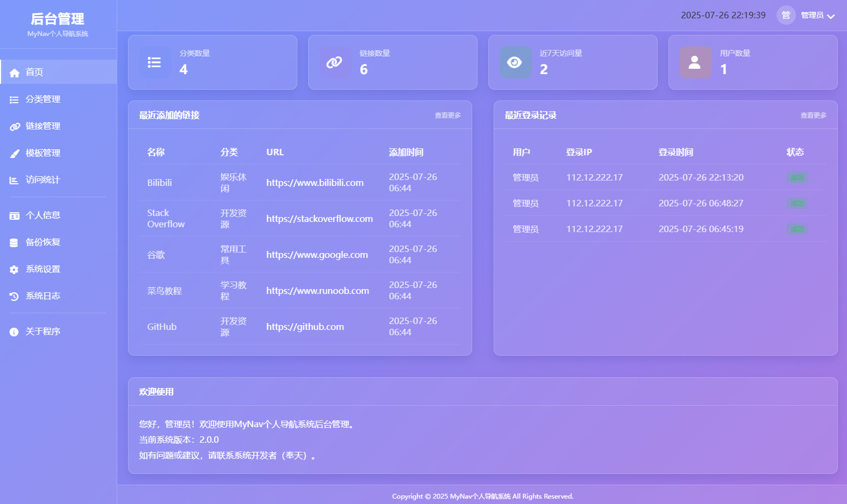Click the chart icon beside 访问统计
847x504 pixels.
pos(15,180)
